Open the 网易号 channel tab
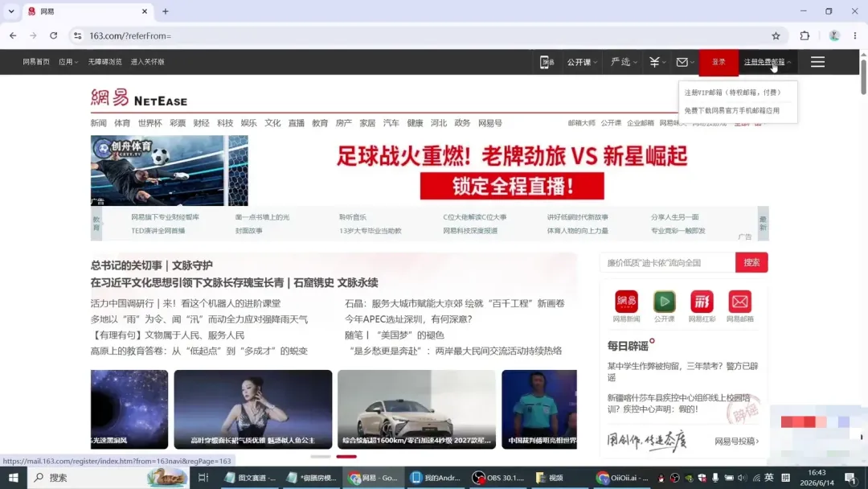Screen dimensions: 868x489 click(x=490, y=123)
